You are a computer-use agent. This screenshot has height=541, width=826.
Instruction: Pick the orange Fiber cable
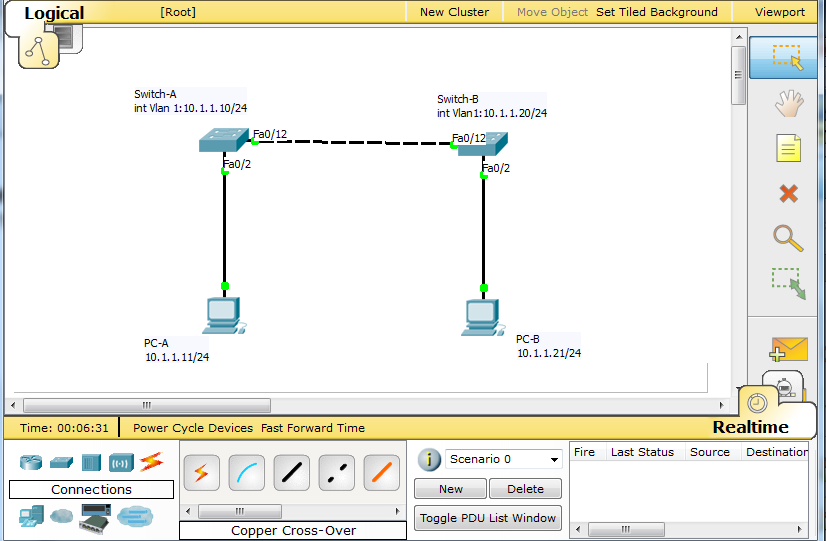point(382,473)
